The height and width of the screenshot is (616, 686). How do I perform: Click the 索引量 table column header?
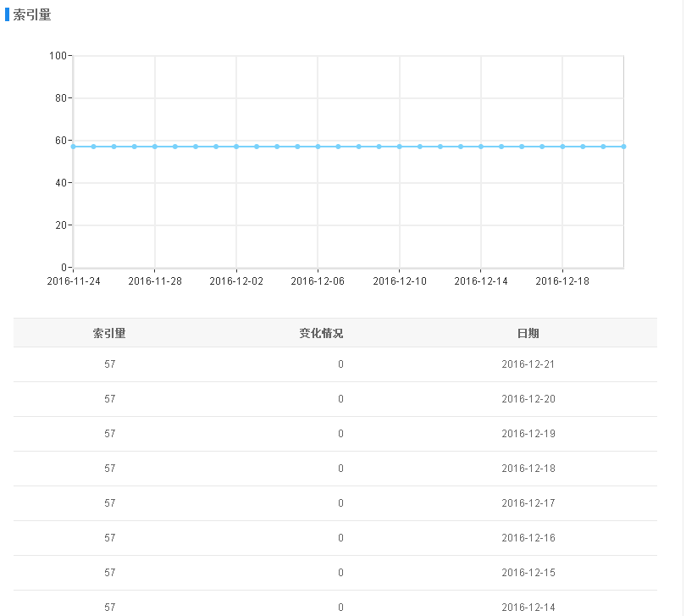click(109, 333)
